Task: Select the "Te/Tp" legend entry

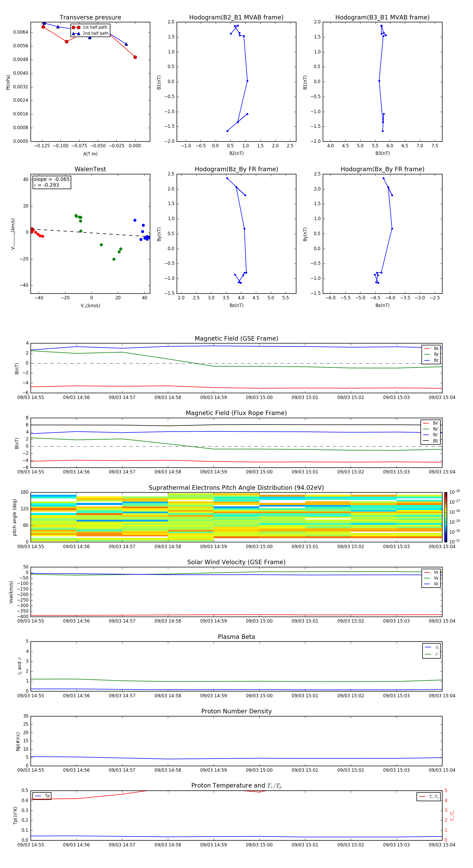Action: 429,796
